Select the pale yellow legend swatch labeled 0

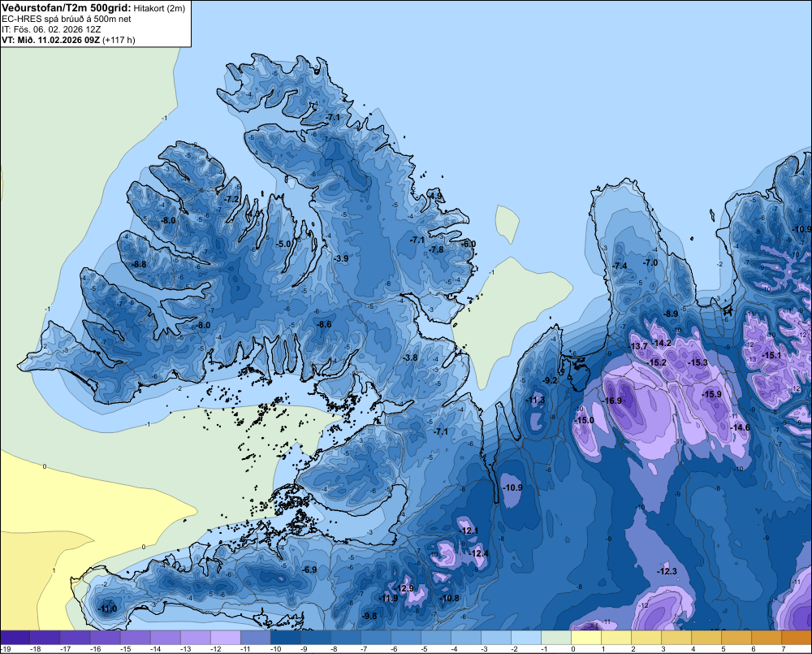(585, 638)
